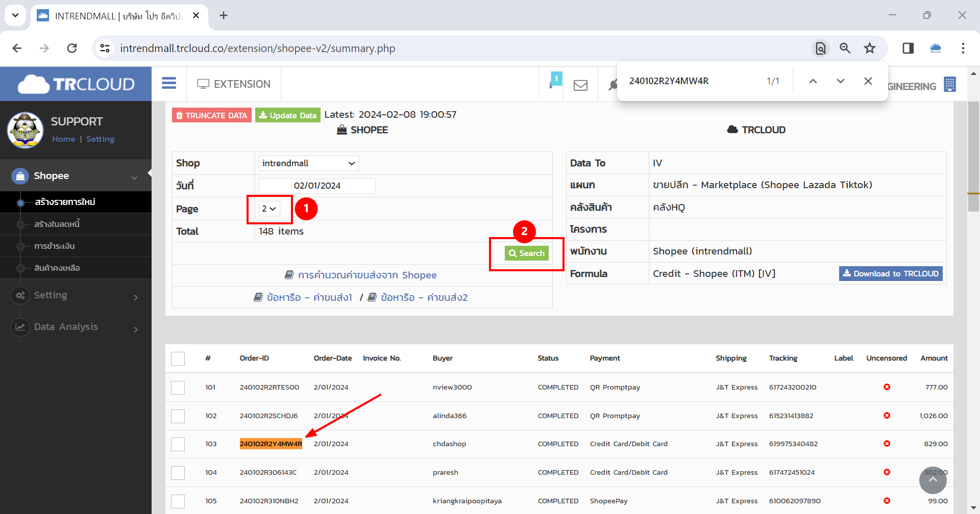The image size is (980, 514).
Task: Click the TRUNCATE DATA button
Action: [x=212, y=115]
